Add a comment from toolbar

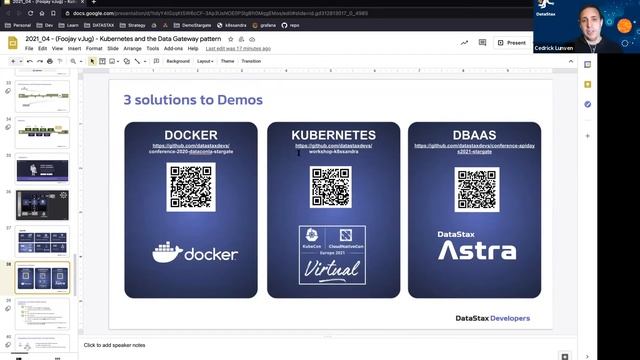pos(156,61)
